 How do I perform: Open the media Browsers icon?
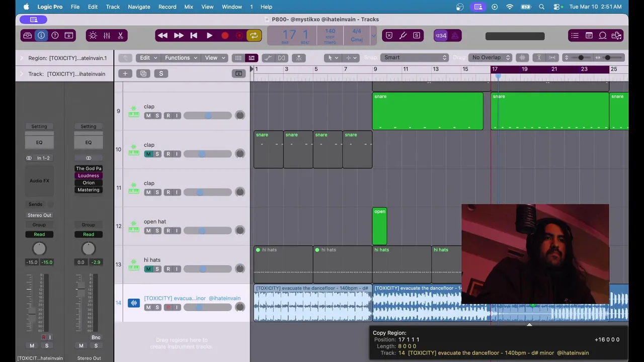pos(616,36)
